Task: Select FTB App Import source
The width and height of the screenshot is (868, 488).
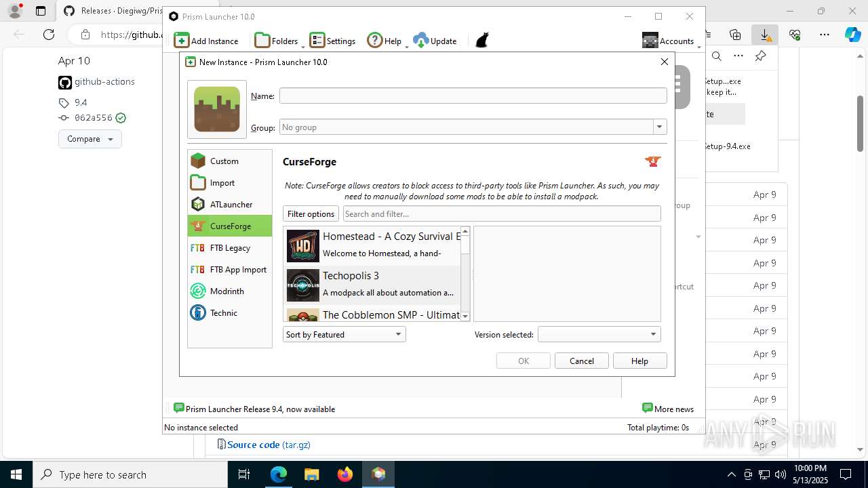Action: (x=230, y=269)
